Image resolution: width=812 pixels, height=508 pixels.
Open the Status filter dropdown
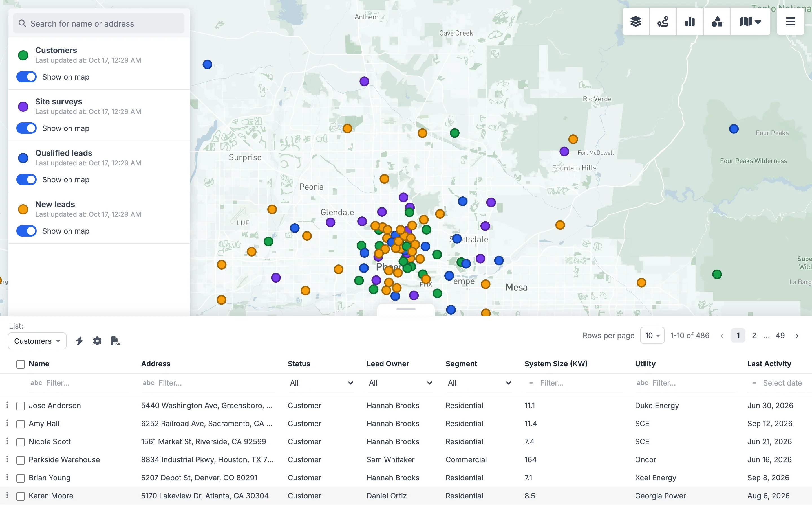321,383
